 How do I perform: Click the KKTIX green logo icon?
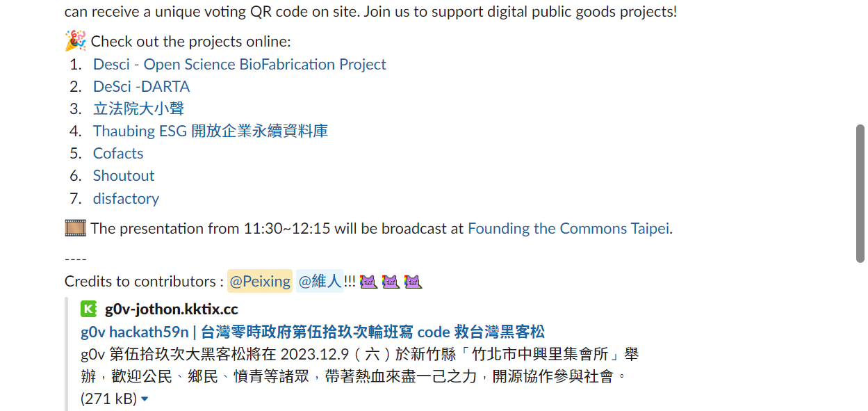(x=88, y=309)
